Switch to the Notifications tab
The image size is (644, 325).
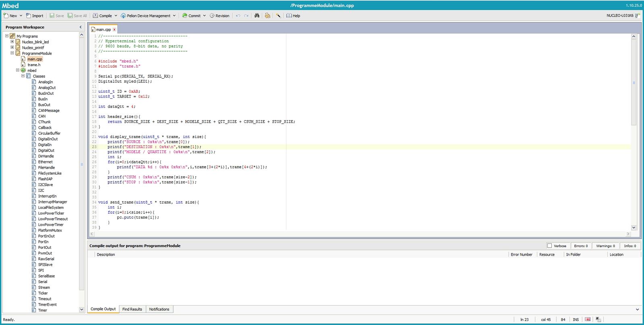pos(159,309)
